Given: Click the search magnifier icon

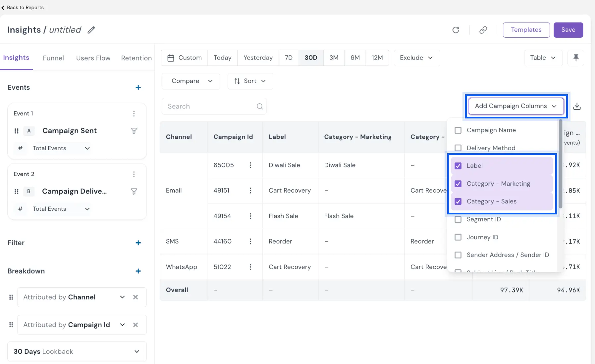Looking at the screenshot, I should click(x=260, y=106).
